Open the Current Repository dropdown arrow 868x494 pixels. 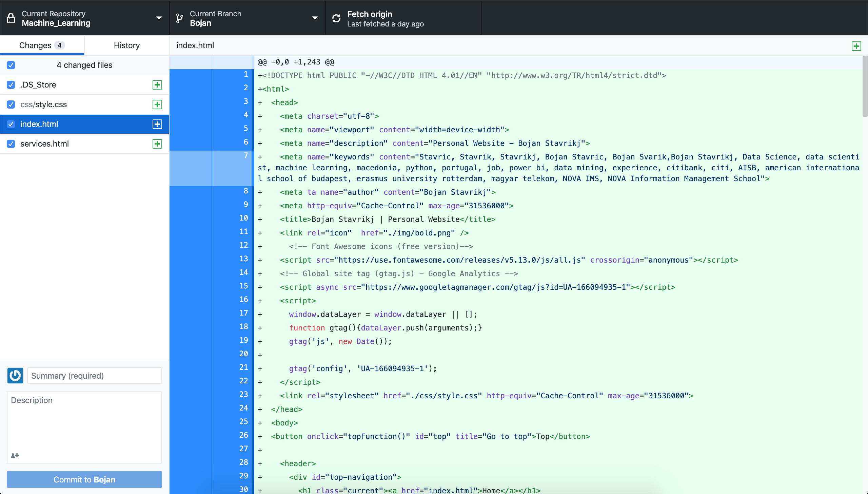click(159, 18)
